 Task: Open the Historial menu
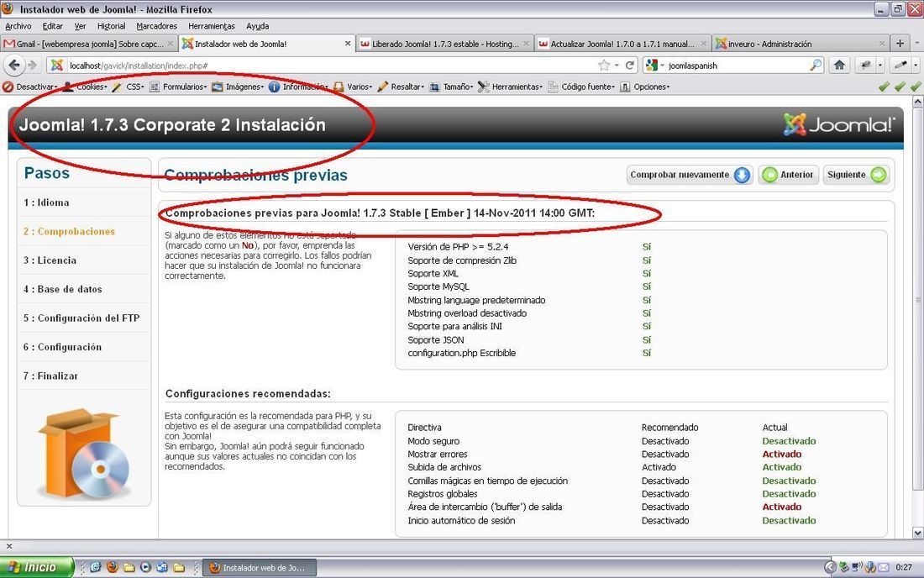coord(112,26)
